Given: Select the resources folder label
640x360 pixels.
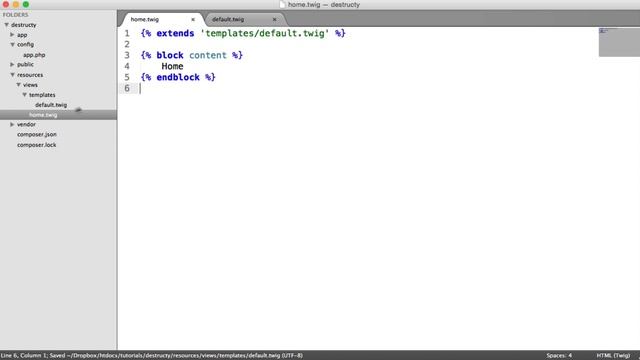Looking at the screenshot, I should point(30,75).
